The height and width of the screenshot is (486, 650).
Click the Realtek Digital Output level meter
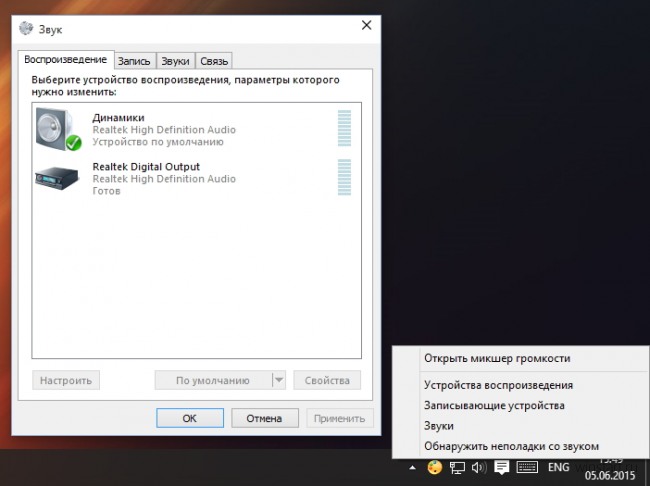344,177
